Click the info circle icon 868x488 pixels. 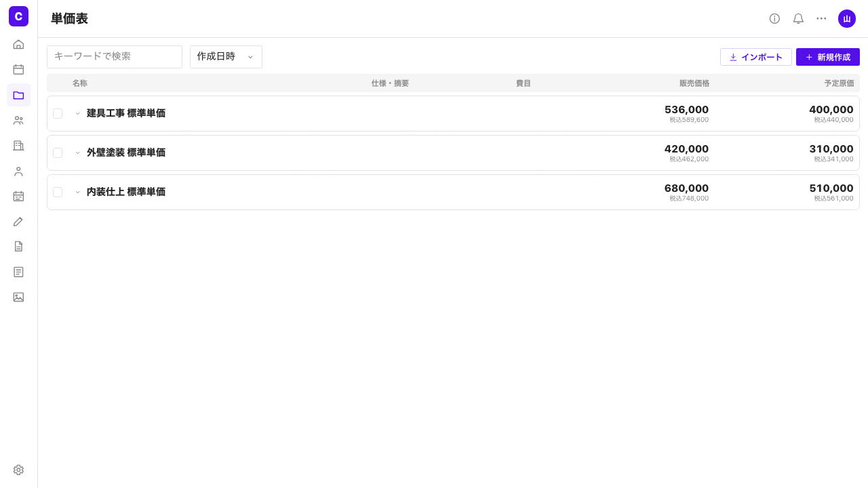[774, 18]
